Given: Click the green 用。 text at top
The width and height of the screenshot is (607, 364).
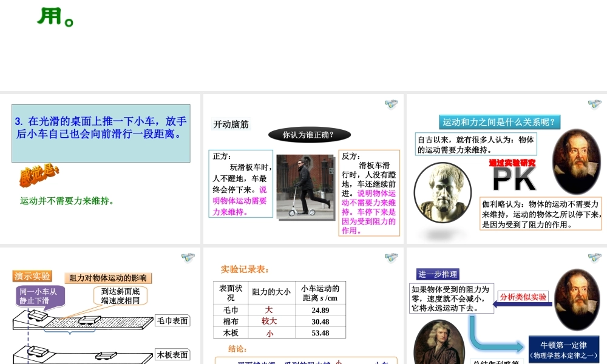Looking at the screenshot, I should click(x=55, y=17).
